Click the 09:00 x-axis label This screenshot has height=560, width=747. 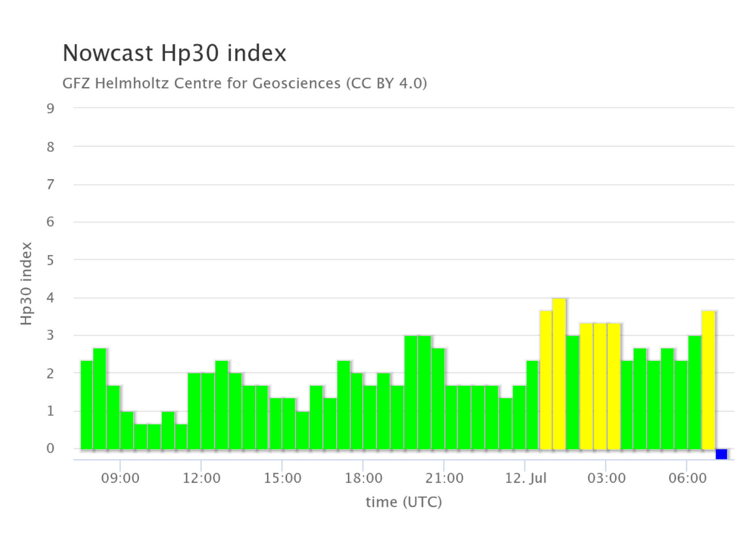pyautogui.click(x=120, y=478)
